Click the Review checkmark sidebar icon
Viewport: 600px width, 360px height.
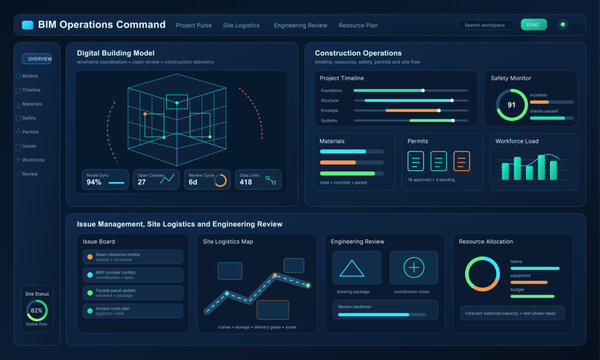coord(18,174)
